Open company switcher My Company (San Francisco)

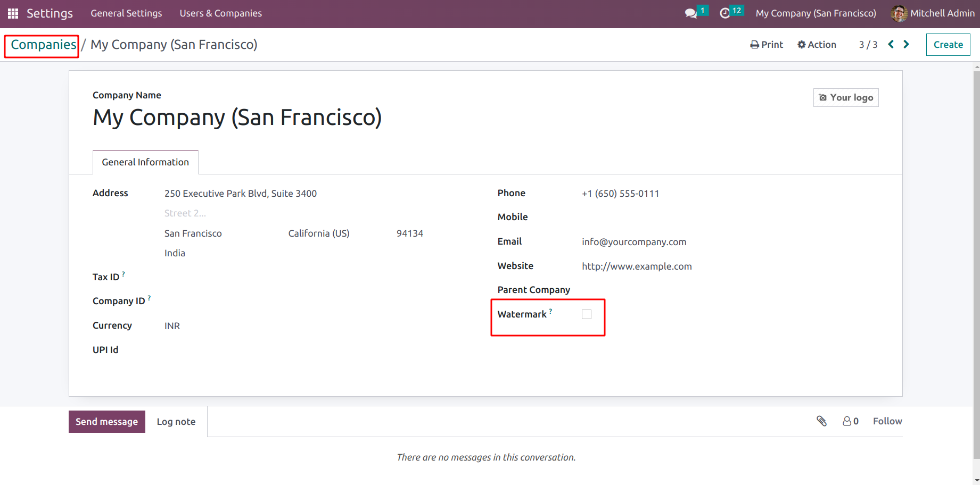click(x=816, y=13)
